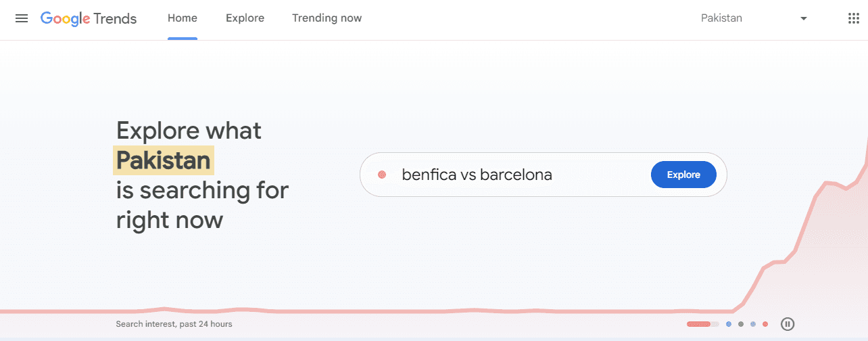Jump to the light-blue carousel dot
The image size is (868, 341).
pyautogui.click(x=753, y=324)
